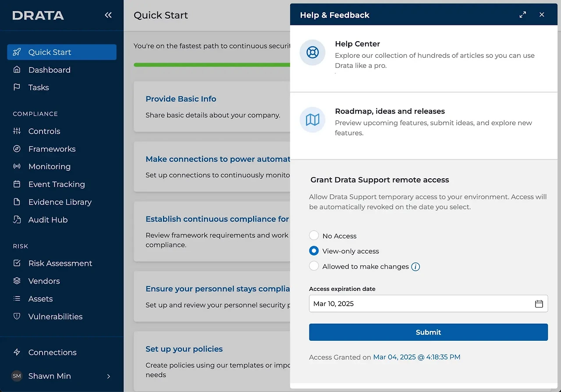Click the Vulnerabilities shield icon
The height and width of the screenshot is (392, 561).
click(17, 316)
